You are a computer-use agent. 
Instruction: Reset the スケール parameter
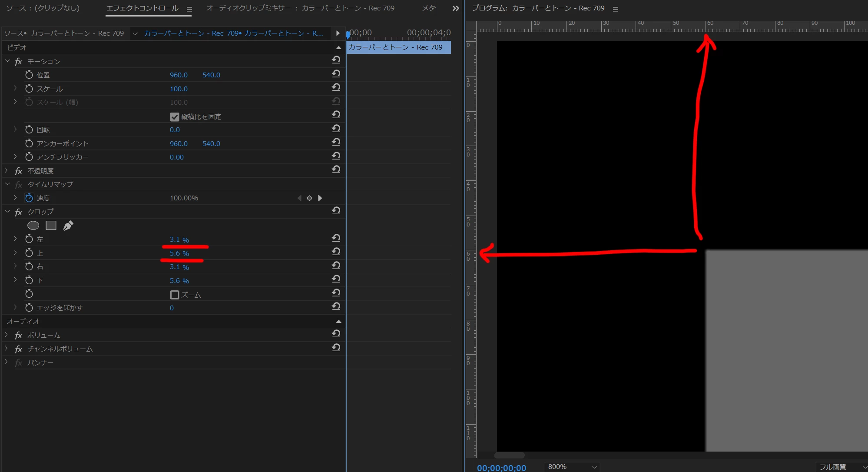pos(336,87)
